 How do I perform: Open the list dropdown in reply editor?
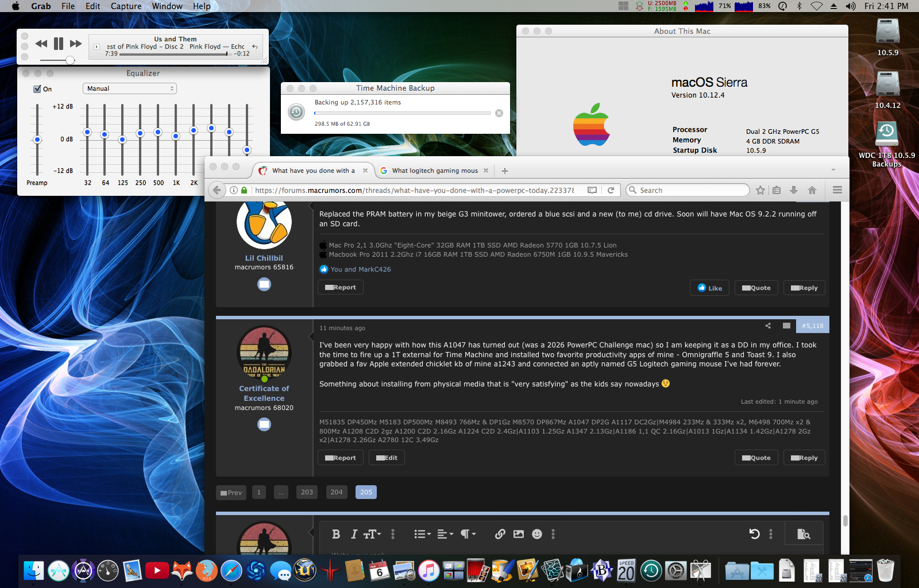click(x=423, y=534)
